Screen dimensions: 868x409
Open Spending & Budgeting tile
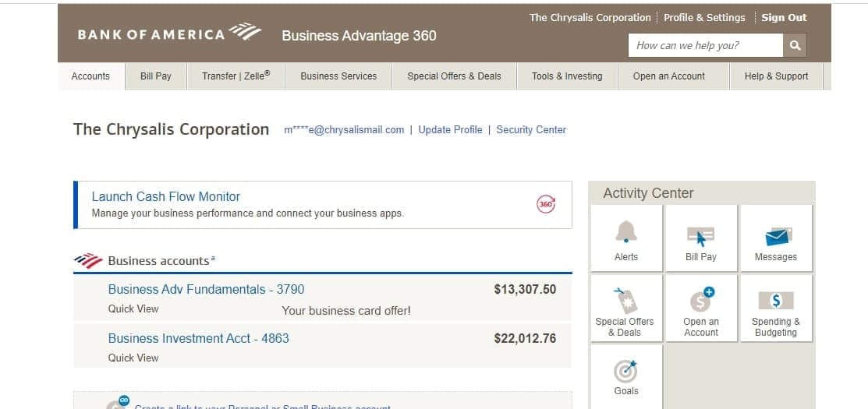click(776, 301)
